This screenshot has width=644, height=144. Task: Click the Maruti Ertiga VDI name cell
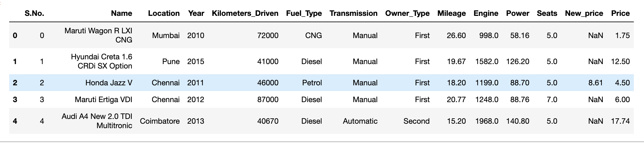click(x=103, y=100)
